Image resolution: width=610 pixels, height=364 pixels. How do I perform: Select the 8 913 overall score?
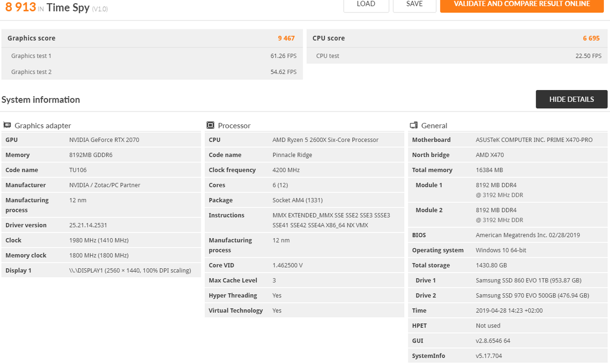click(x=20, y=7)
